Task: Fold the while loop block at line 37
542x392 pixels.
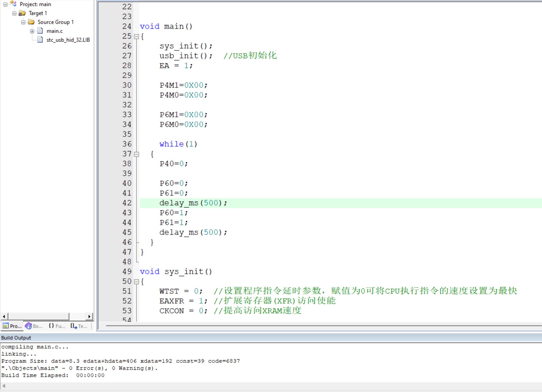Action: tap(136, 154)
